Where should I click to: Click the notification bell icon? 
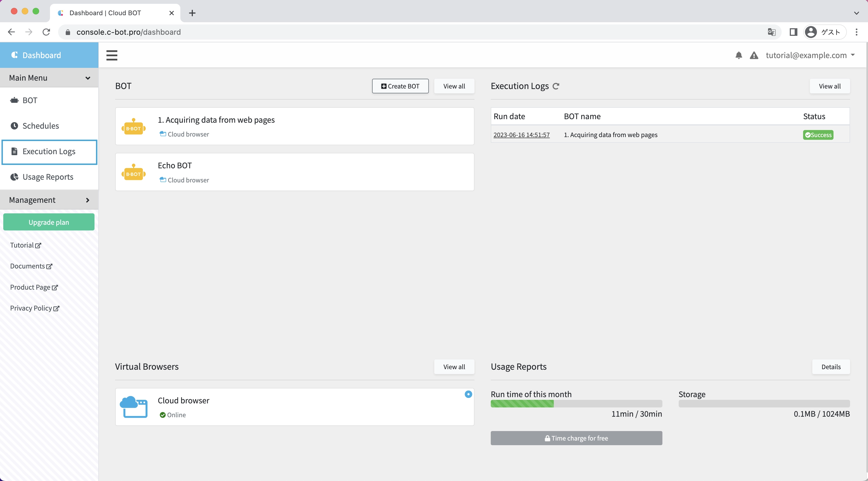point(739,55)
